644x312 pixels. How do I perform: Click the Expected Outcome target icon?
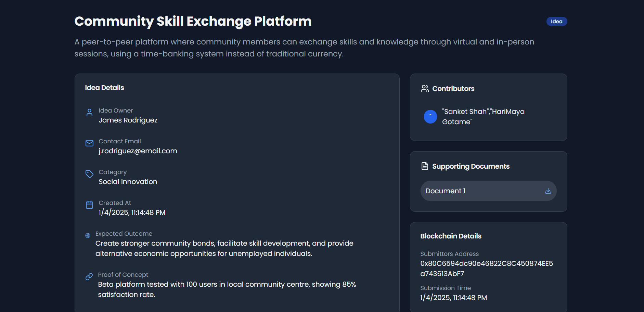click(x=88, y=235)
